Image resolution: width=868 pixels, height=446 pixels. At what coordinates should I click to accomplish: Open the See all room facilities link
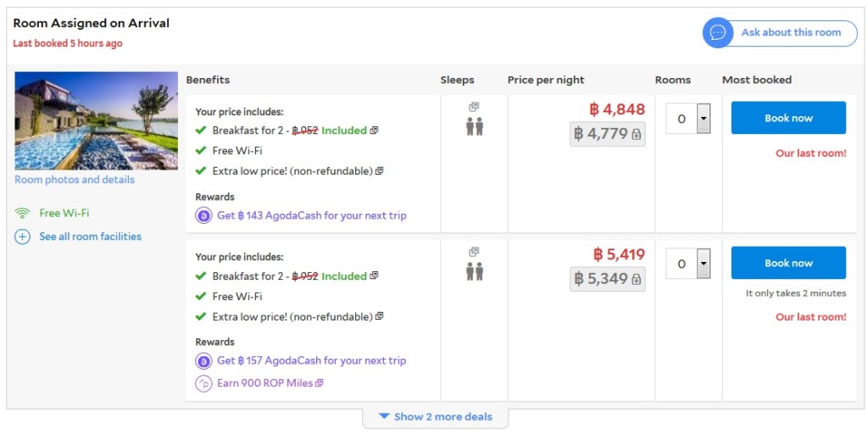(x=90, y=237)
